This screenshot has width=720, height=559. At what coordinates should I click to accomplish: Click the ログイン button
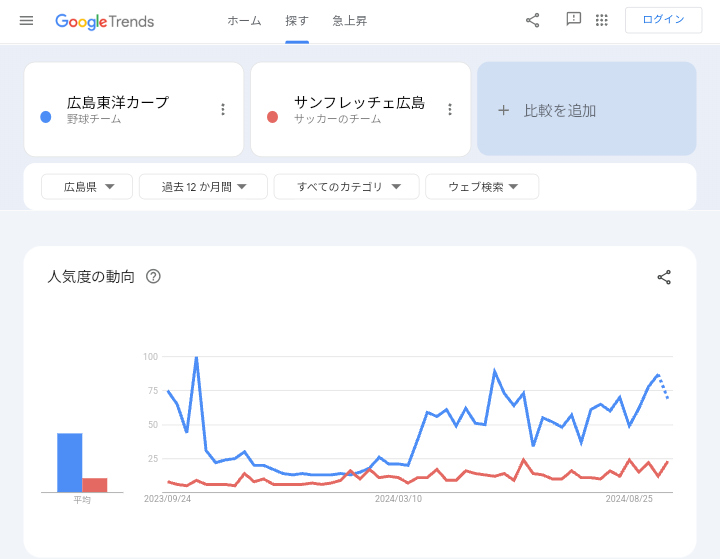[663, 20]
